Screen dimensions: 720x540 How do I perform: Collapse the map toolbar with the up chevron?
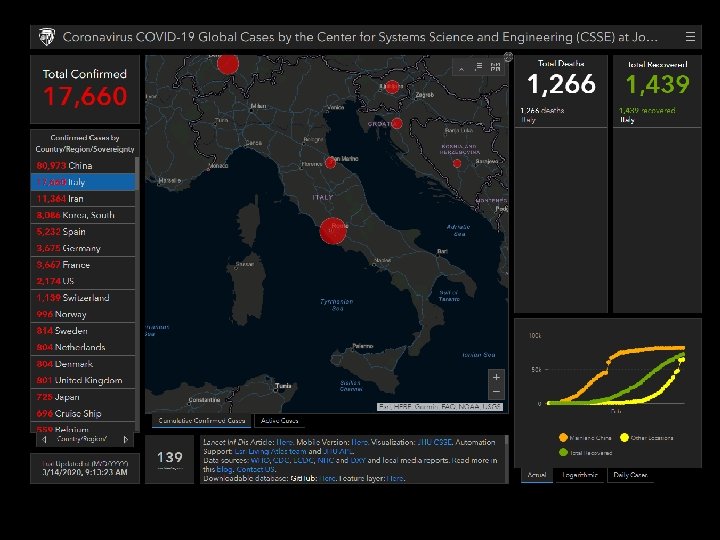click(461, 68)
